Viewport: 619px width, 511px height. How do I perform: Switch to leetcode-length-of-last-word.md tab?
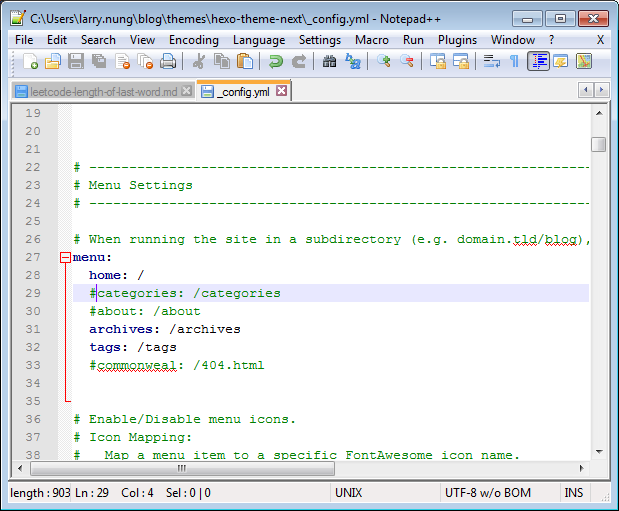[103, 92]
